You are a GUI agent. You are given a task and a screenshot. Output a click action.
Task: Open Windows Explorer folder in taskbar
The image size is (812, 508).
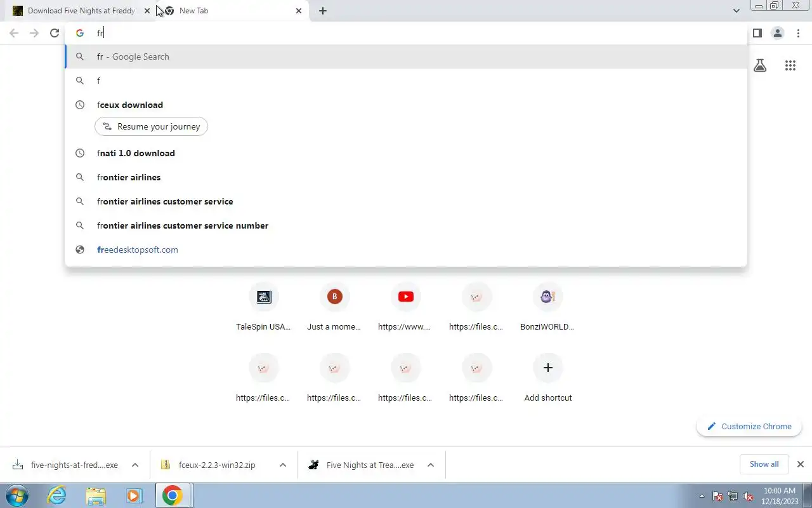tap(96, 495)
